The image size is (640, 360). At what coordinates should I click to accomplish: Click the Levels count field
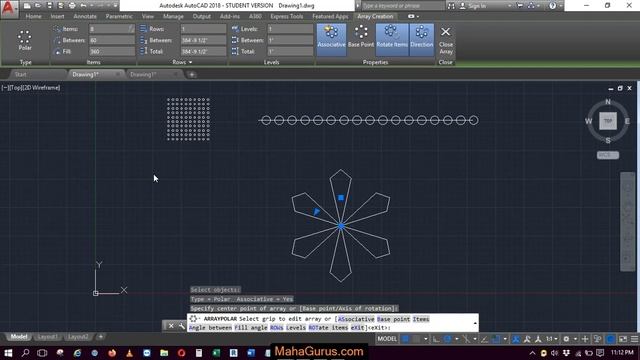pos(290,29)
